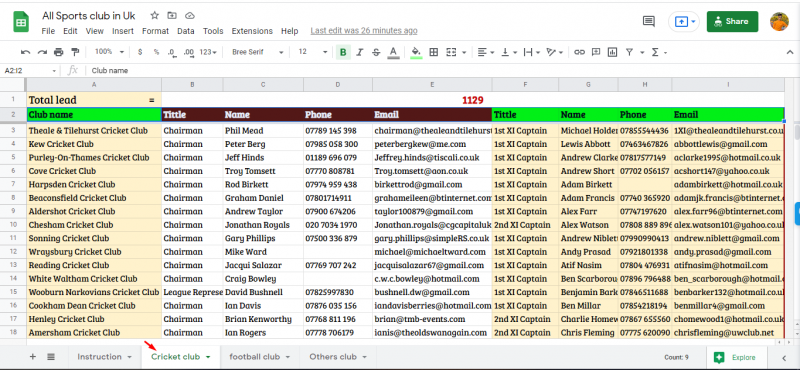Click the Name box showing A2:I2
This screenshot has width=800, height=370.
coord(31,70)
